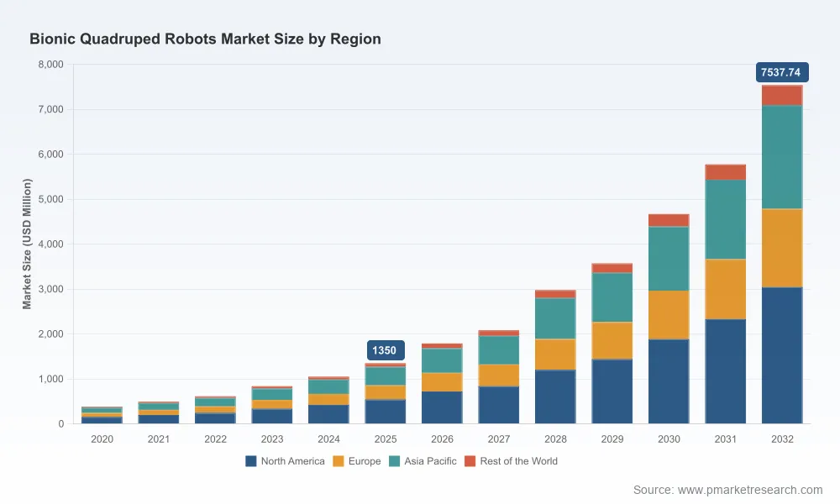This screenshot has height=504, width=840.
Task: Toggle the North America legend entry
Action: pyautogui.click(x=285, y=461)
